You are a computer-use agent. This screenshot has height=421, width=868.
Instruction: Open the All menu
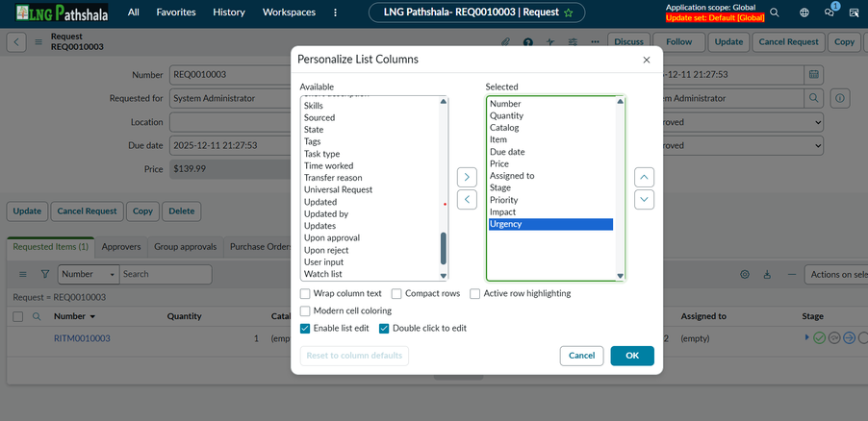[134, 12]
